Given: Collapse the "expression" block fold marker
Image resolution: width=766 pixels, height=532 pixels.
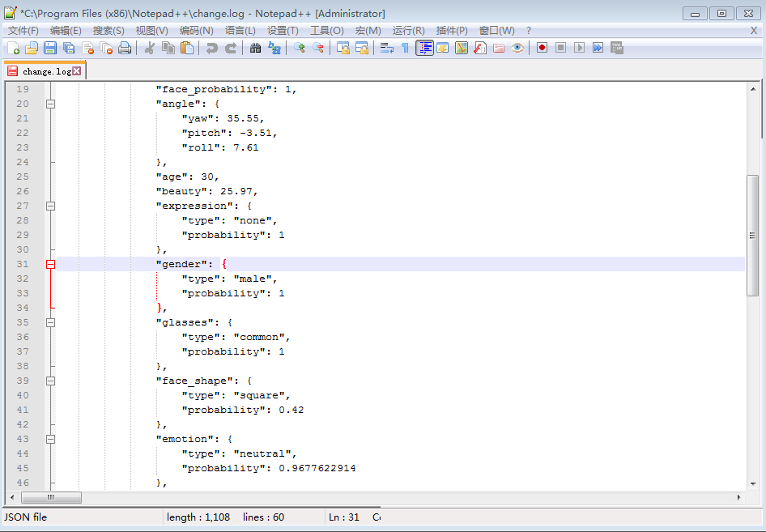Looking at the screenshot, I should pyautogui.click(x=50, y=206).
